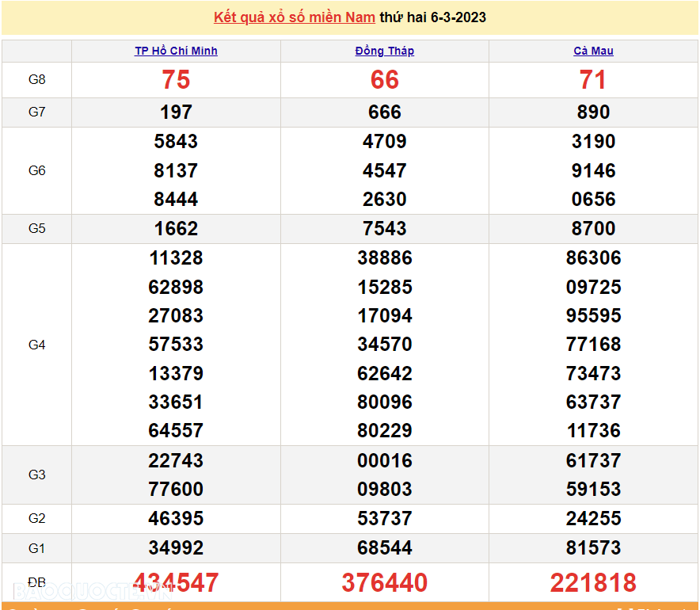Open the 'Kết quả xổ số miền Nam' link
The height and width of the screenshot is (610, 700).
coord(295,17)
